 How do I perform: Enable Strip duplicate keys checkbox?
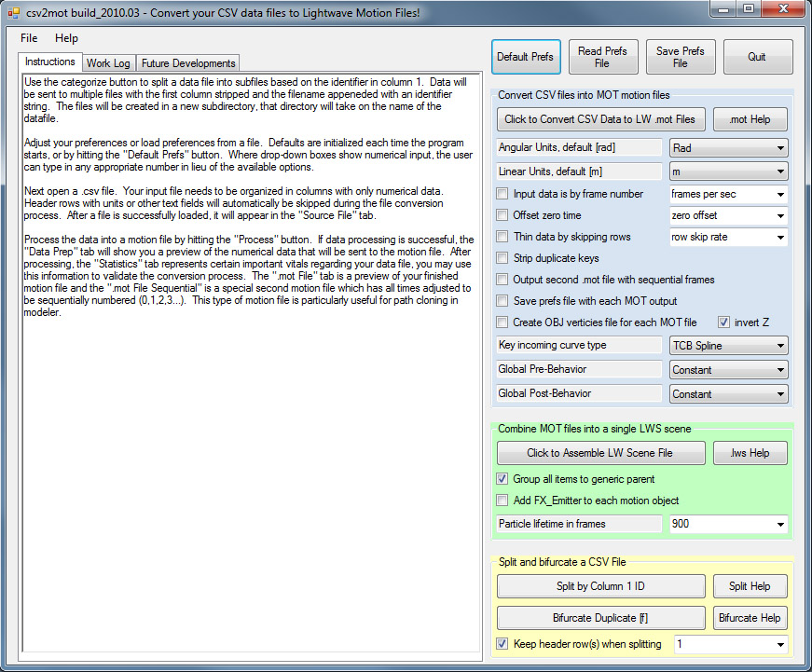tap(502, 258)
